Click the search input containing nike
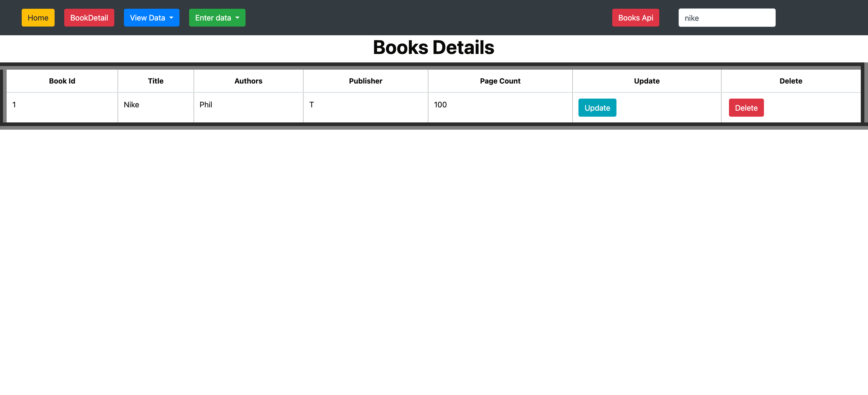Screen dimensions: 868x395 727,17
